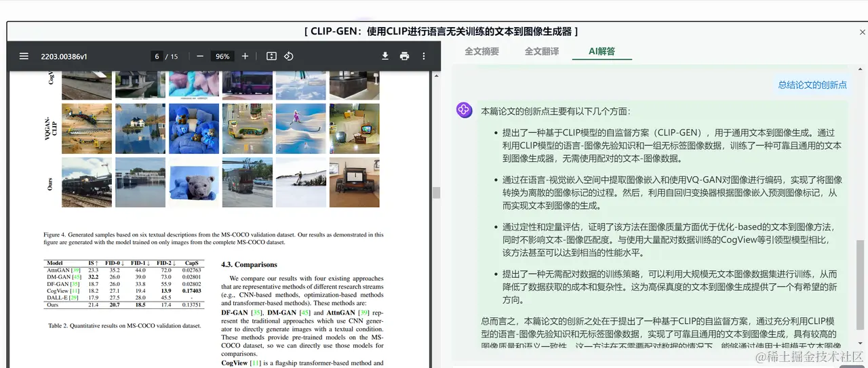Open reference [39] next to AttnGAN in table
The height and width of the screenshot is (368, 868).
point(76,270)
